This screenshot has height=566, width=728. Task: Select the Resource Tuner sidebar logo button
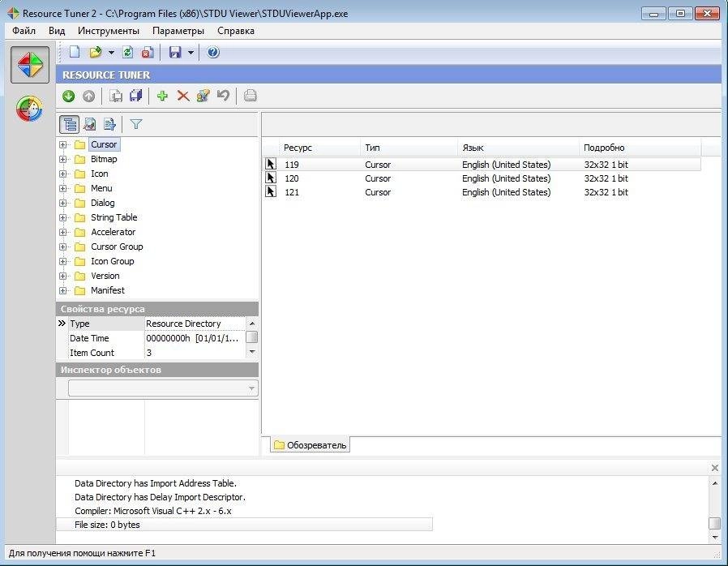[30, 65]
